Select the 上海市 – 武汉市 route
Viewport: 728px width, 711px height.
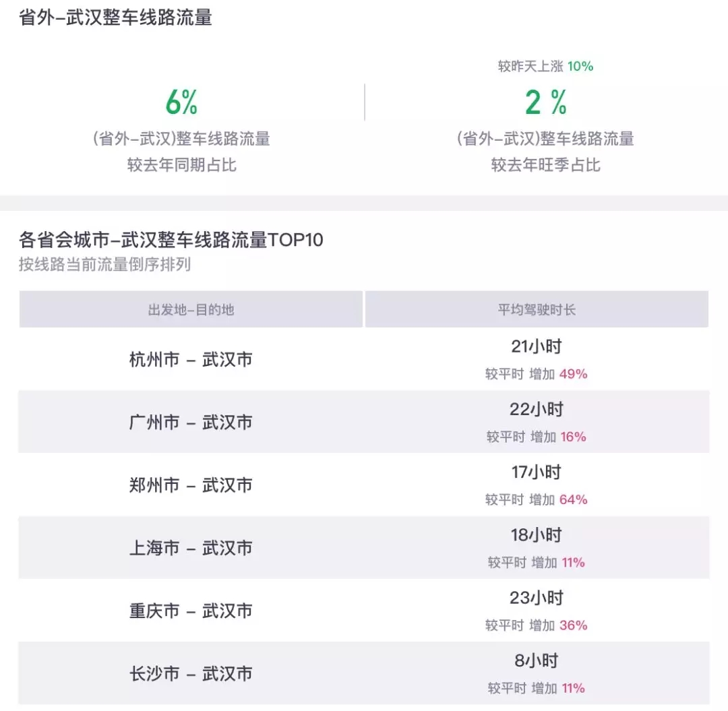(191, 548)
